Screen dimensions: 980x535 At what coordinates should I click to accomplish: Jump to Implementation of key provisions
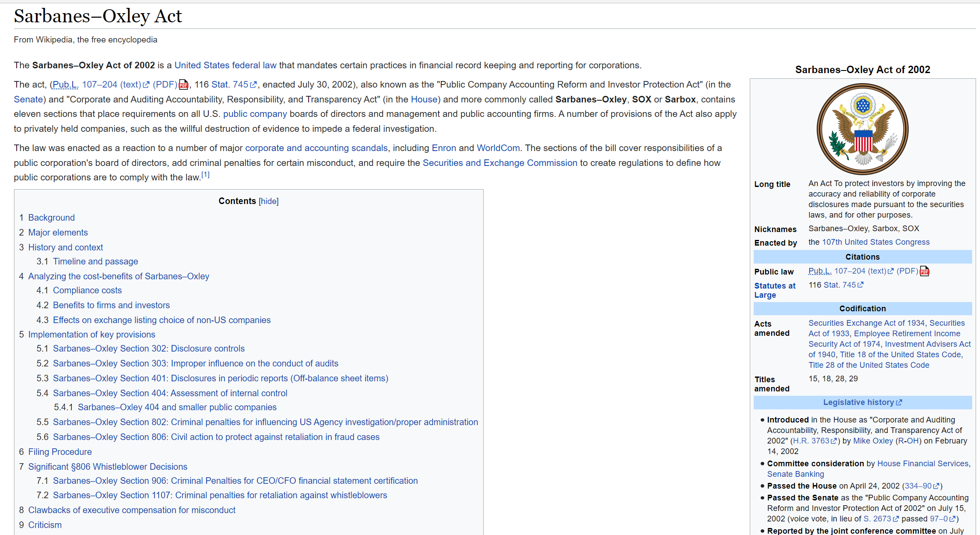(x=92, y=334)
